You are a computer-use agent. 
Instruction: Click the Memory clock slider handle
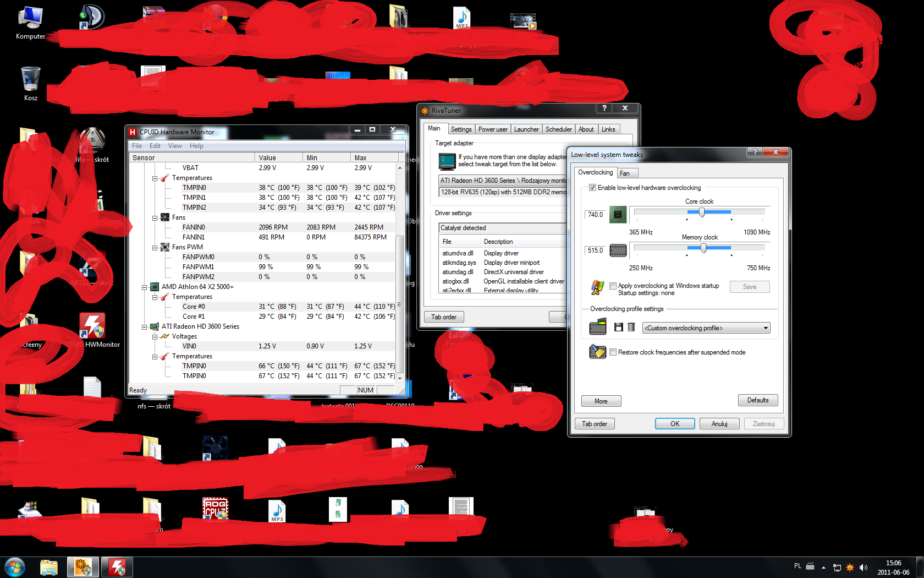703,248
